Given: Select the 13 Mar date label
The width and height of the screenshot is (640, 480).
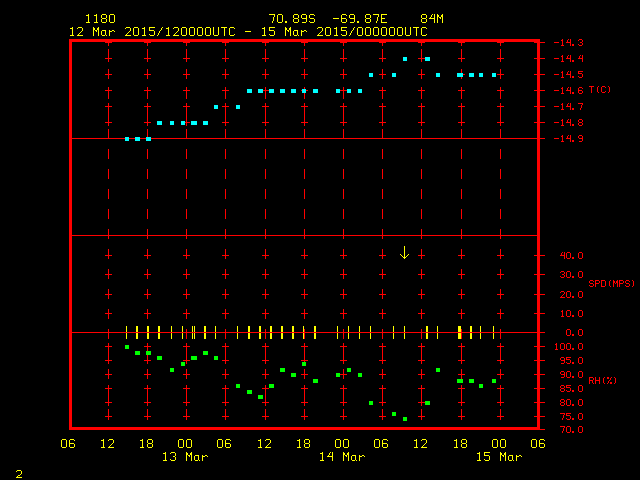Looking at the screenshot, I should click(x=185, y=457).
